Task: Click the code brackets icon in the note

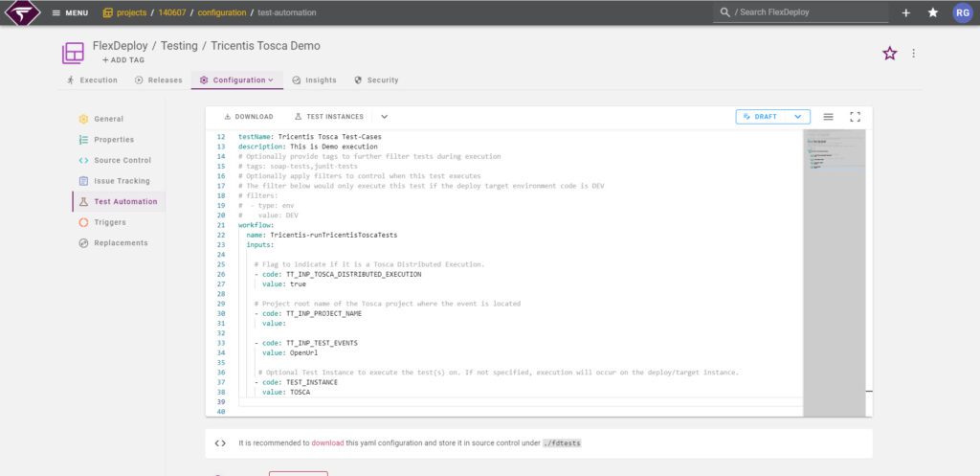Action: [x=220, y=442]
